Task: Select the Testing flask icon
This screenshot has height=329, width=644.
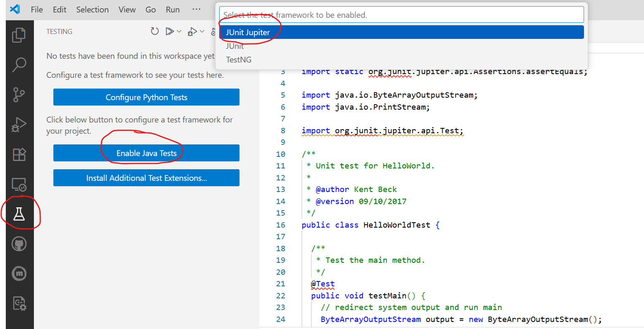Action: pyautogui.click(x=19, y=214)
